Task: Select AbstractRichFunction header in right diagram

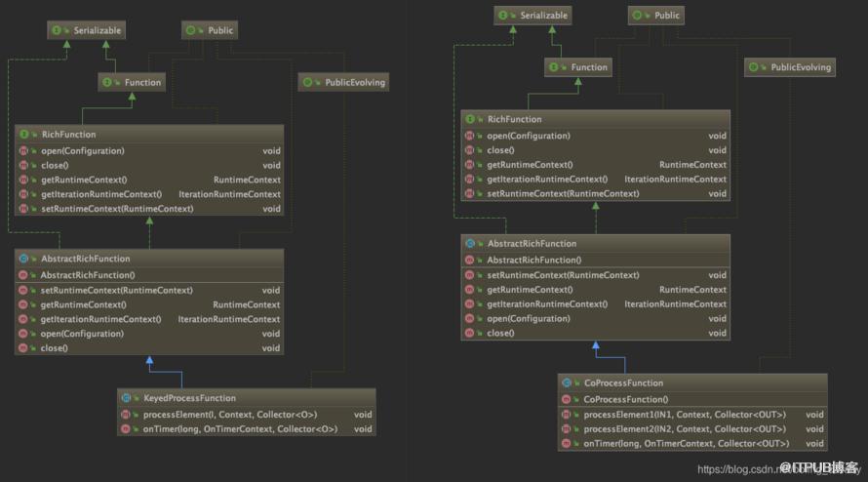Action: pyautogui.click(x=596, y=243)
